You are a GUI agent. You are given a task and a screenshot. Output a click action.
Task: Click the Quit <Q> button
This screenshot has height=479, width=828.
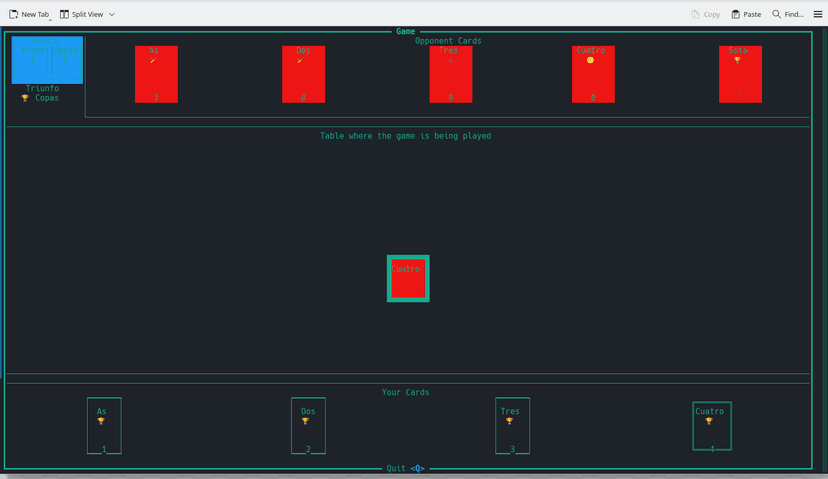coord(405,468)
